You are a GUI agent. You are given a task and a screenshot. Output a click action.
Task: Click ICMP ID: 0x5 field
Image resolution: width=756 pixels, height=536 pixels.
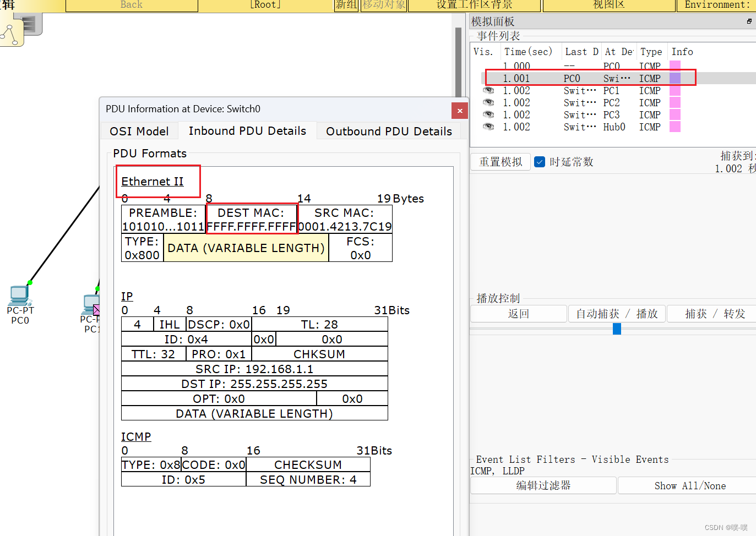pyautogui.click(x=183, y=479)
